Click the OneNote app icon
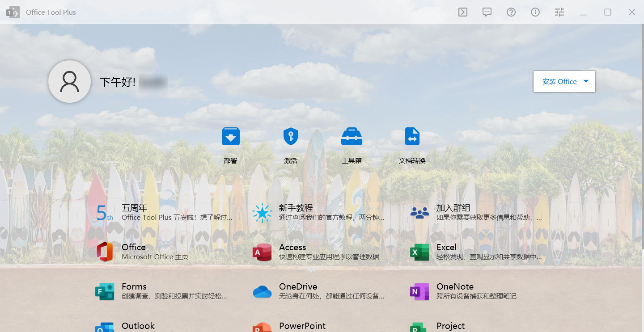 [419, 292]
